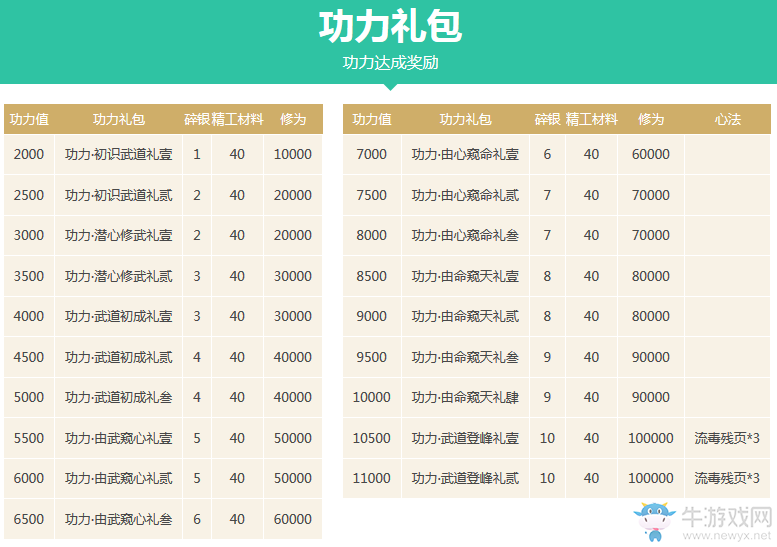Click the 10000 修为 value in the 2000 row

point(293,154)
